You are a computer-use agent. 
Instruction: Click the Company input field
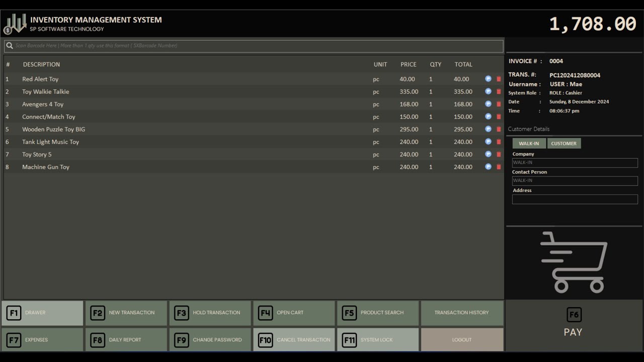(x=575, y=163)
